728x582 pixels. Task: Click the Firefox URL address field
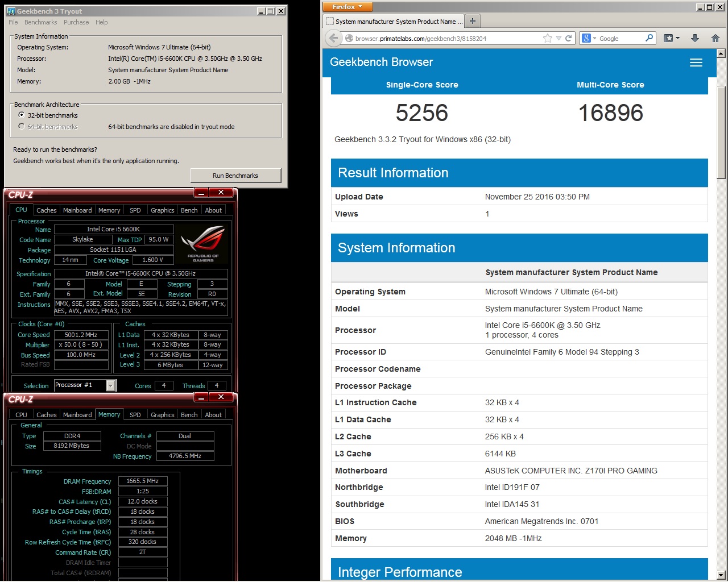pos(446,38)
